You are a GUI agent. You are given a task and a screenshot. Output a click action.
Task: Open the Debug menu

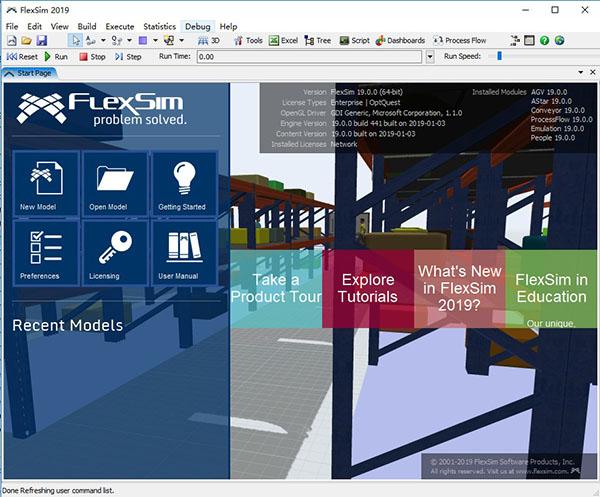click(x=198, y=26)
